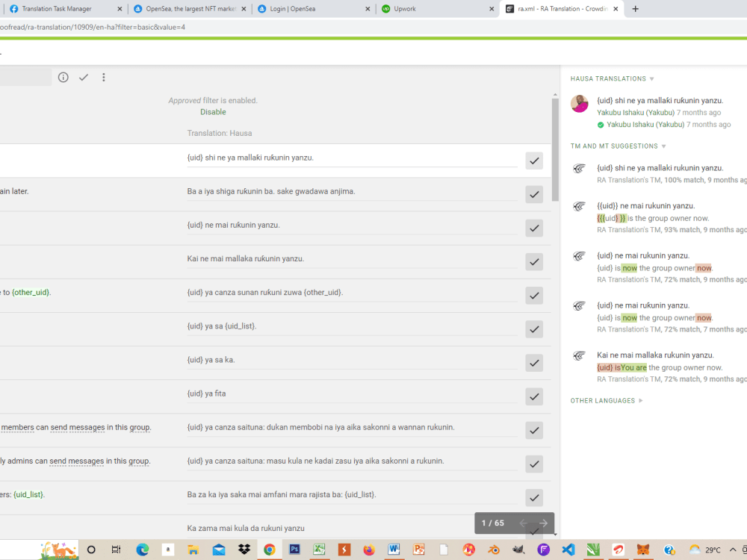Image resolution: width=747 pixels, height=560 pixels.
Task: Select the ra.xml RA Translation Crowdin tab
Action: click(x=562, y=8)
